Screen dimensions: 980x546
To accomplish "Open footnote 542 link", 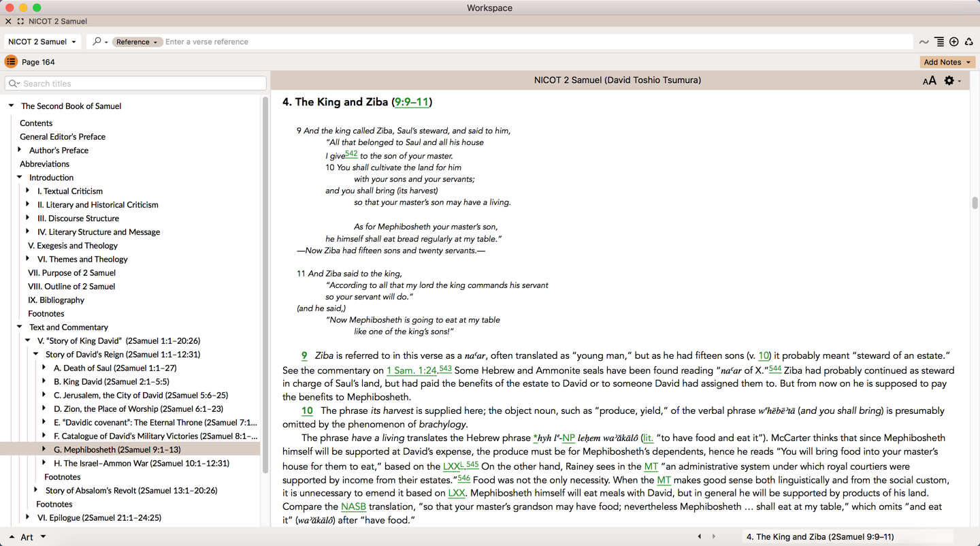I will (351, 154).
